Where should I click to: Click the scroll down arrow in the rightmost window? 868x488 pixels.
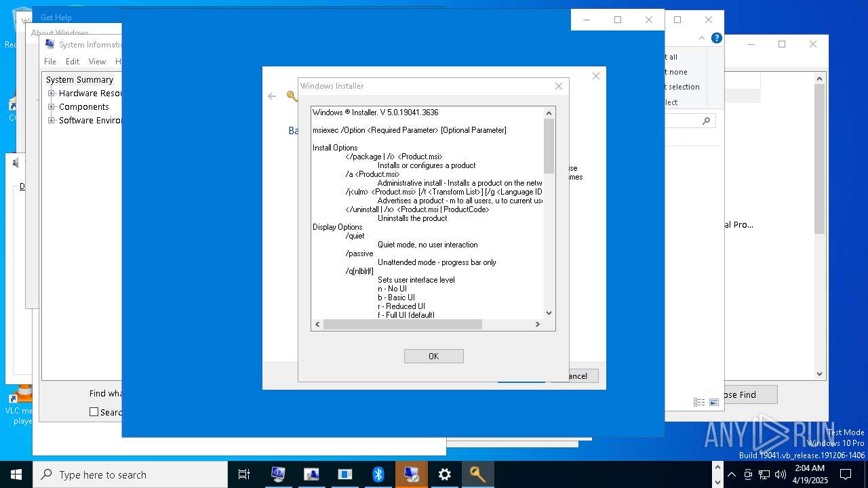pos(820,374)
